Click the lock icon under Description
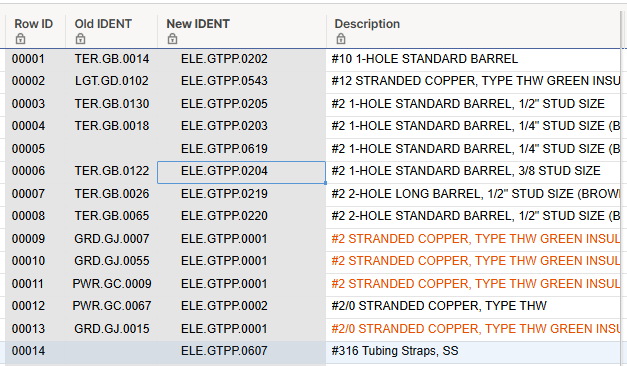627x366 pixels. coord(341,39)
